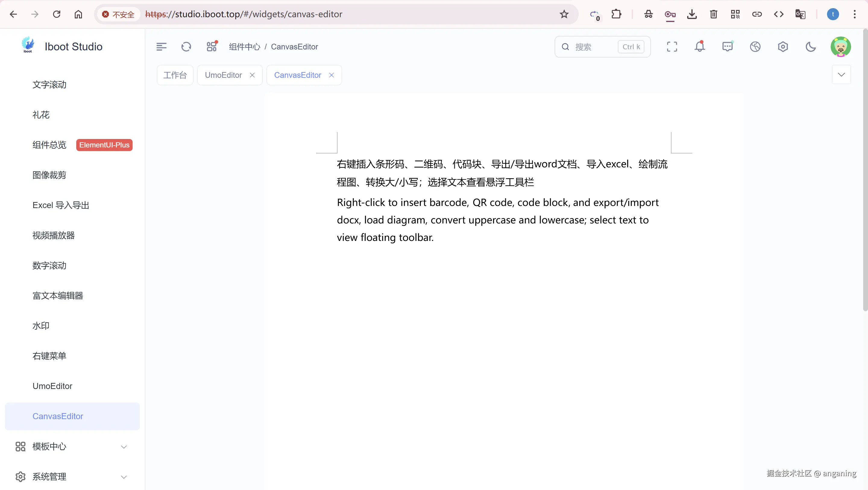The image size is (868, 490).
Task: Switch to the UmoEditor tab
Action: point(223,75)
